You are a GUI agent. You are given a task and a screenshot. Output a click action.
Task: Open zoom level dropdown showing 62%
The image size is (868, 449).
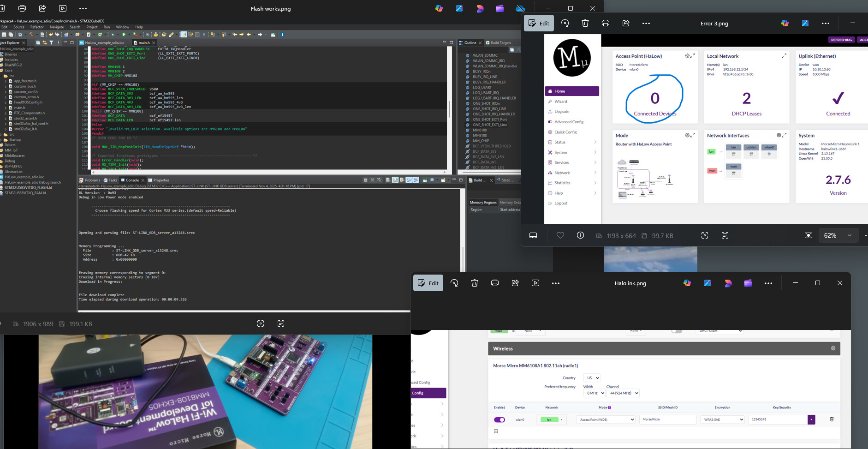coord(838,235)
